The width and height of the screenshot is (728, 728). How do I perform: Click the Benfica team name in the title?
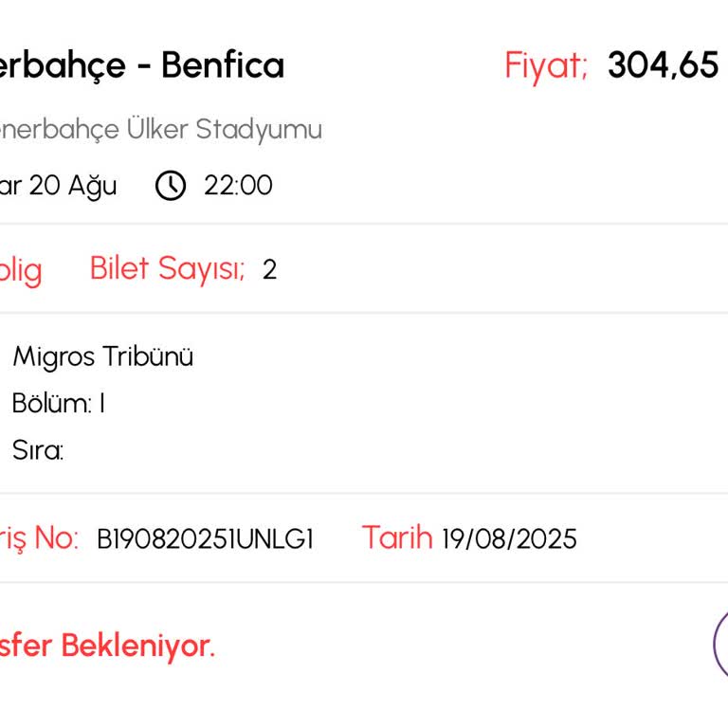pyautogui.click(x=222, y=65)
